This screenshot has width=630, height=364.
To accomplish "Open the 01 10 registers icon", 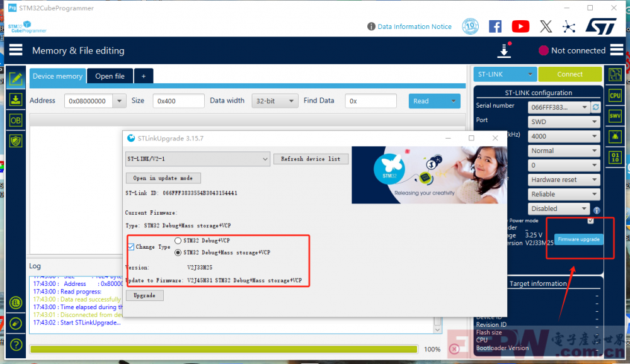I will (x=615, y=157).
